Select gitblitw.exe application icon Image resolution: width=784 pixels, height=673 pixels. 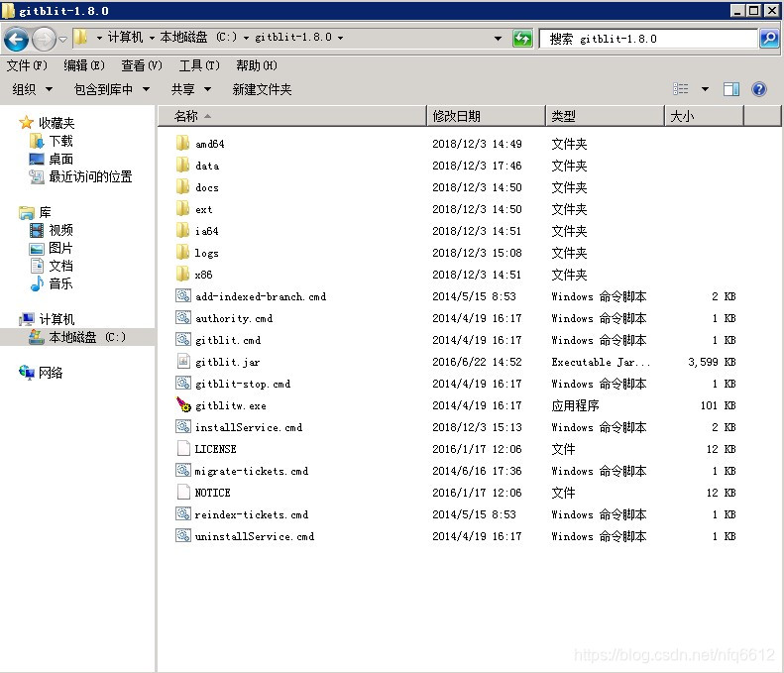tap(183, 404)
